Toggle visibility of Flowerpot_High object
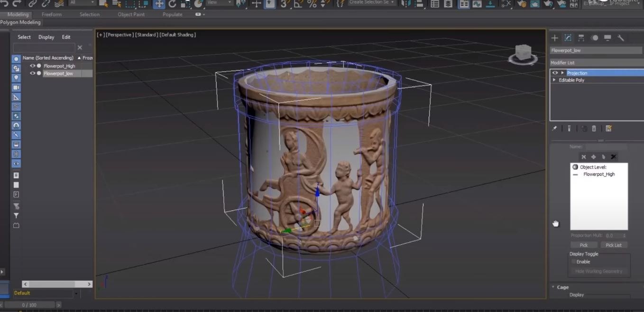The height and width of the screenshot is (312, 644). (x=33, y=66)
